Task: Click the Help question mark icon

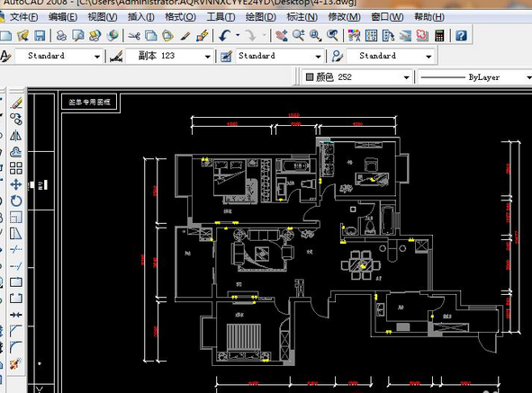Action: coord(461,35)
